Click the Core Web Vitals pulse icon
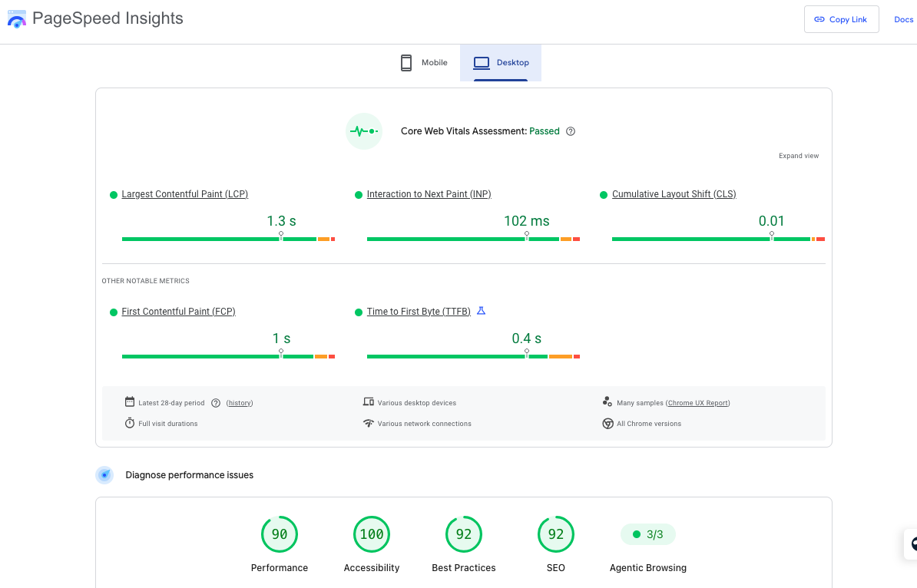Screen dimensions: 917x588 [x=364, y=131]
